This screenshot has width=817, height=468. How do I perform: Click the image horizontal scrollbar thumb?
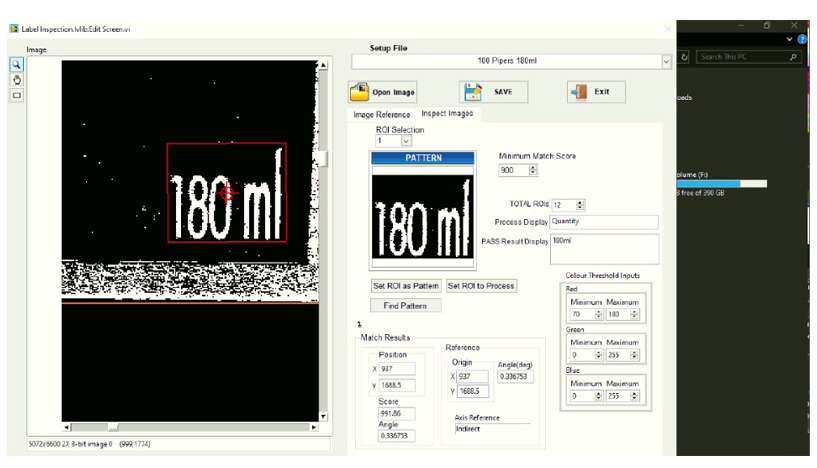tap(114, 427)
